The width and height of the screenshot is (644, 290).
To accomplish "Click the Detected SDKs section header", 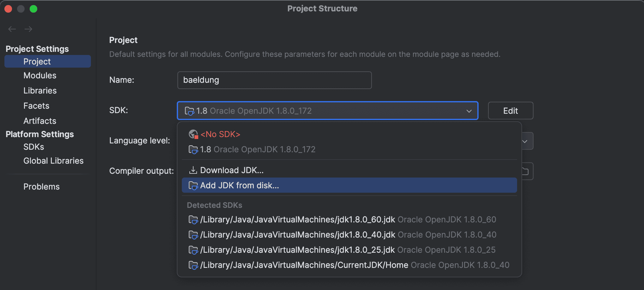I will [x=215, y=205].
